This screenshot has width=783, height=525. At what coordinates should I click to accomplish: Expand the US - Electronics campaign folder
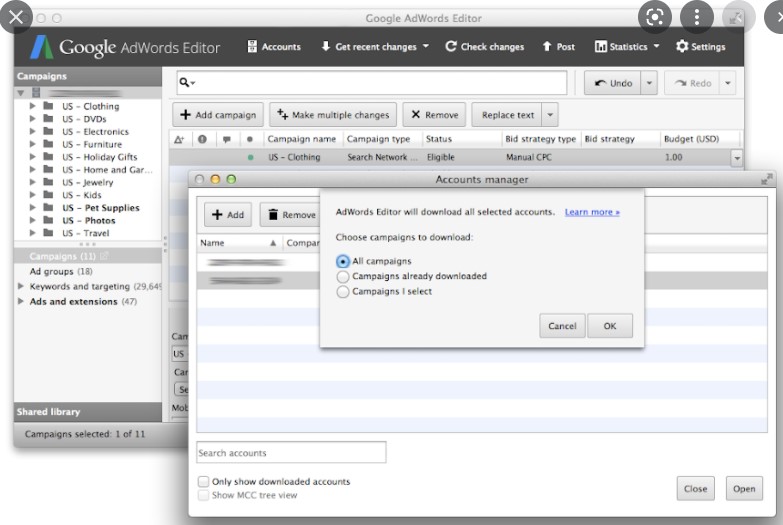click(32, 131)
